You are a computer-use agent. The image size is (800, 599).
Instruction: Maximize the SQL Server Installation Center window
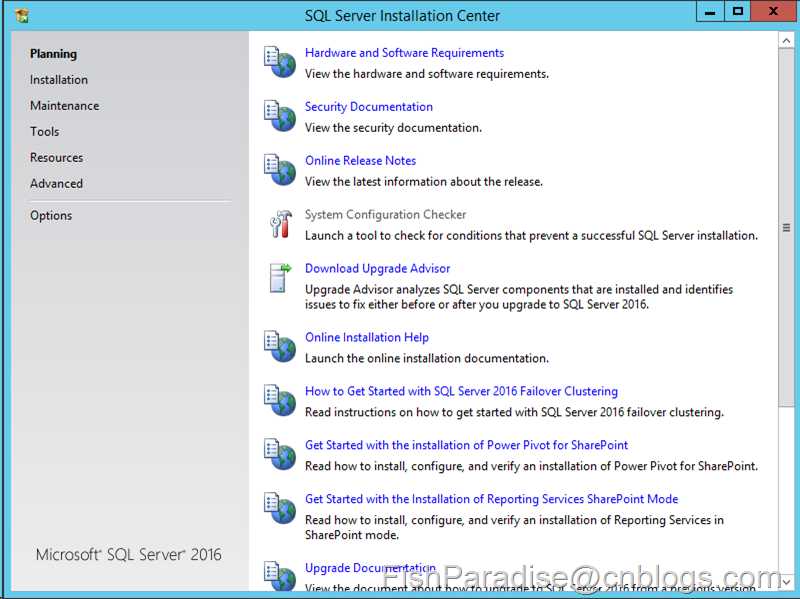click(x=737, y=12)
